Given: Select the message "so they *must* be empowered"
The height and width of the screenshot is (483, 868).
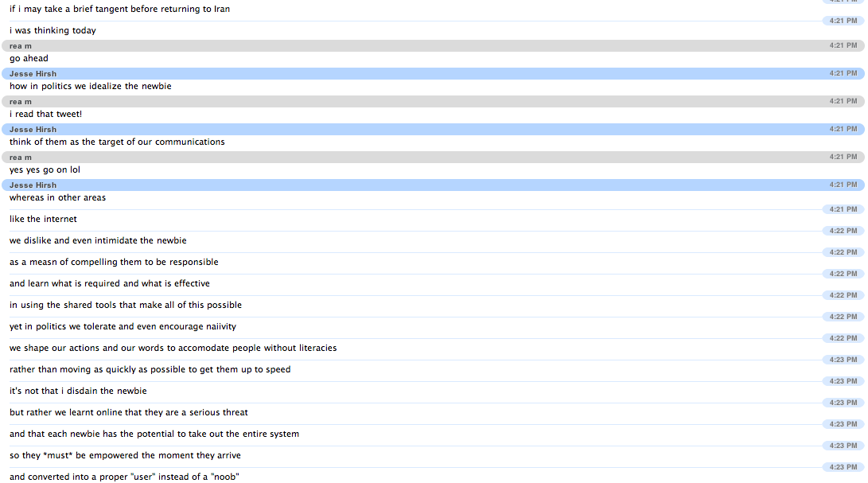Looking at the screenshot, I should tap(125, 456).
